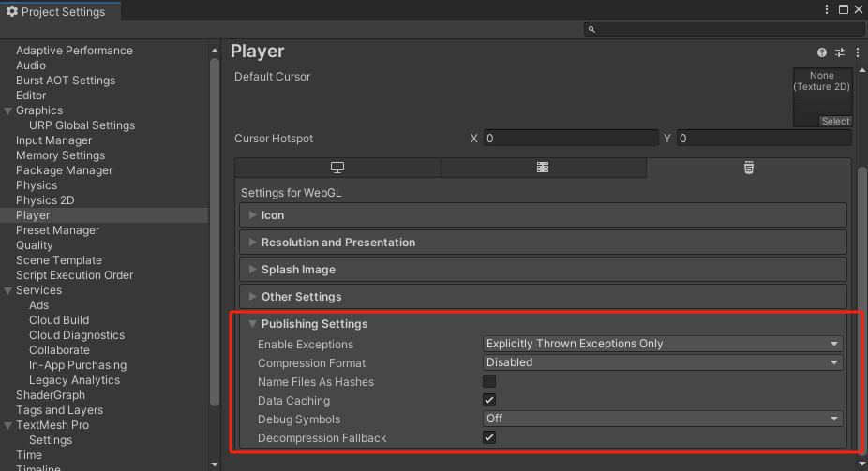Open the Player panel kebab menu
The height and width of the screenshot is (471, 868).
click(x=858, y=52)
